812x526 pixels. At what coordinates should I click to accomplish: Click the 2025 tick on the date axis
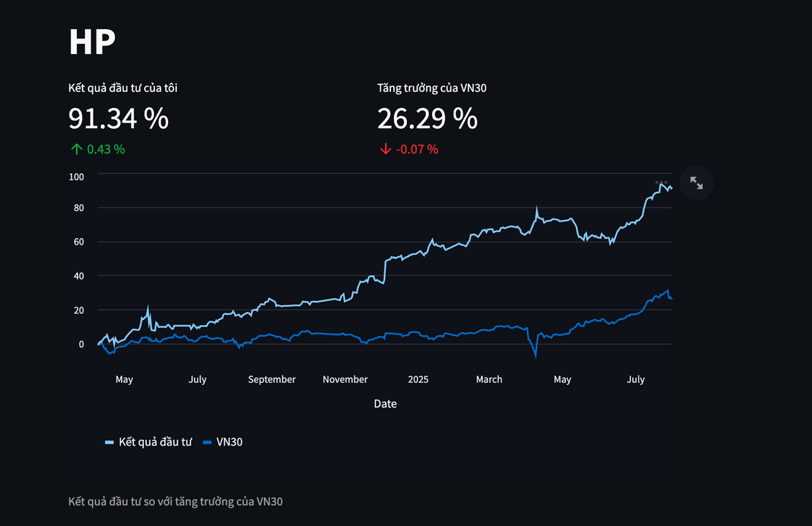tap(418, 379)
